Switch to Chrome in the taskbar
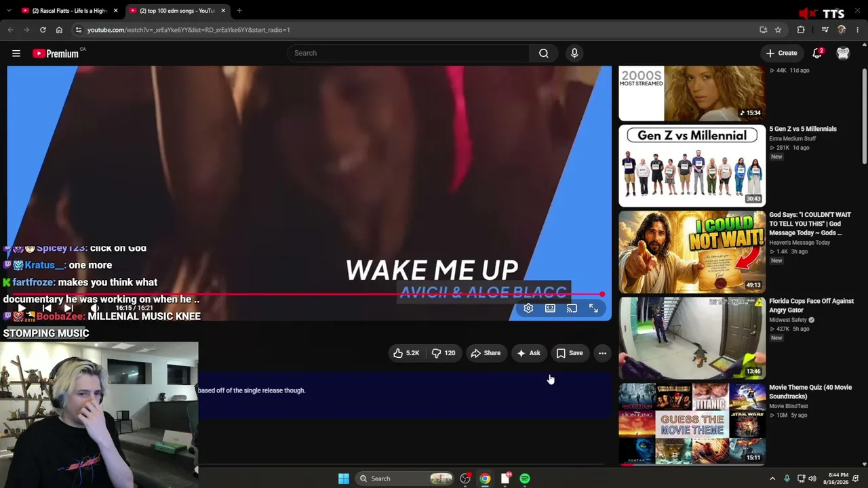Viewport: 868px width, 488px height. tap(485, 479)
